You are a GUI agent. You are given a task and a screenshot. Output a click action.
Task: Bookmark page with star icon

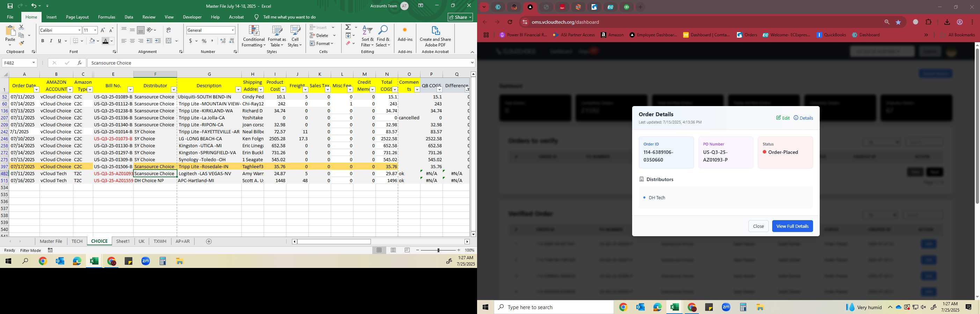tap(898, 22)
